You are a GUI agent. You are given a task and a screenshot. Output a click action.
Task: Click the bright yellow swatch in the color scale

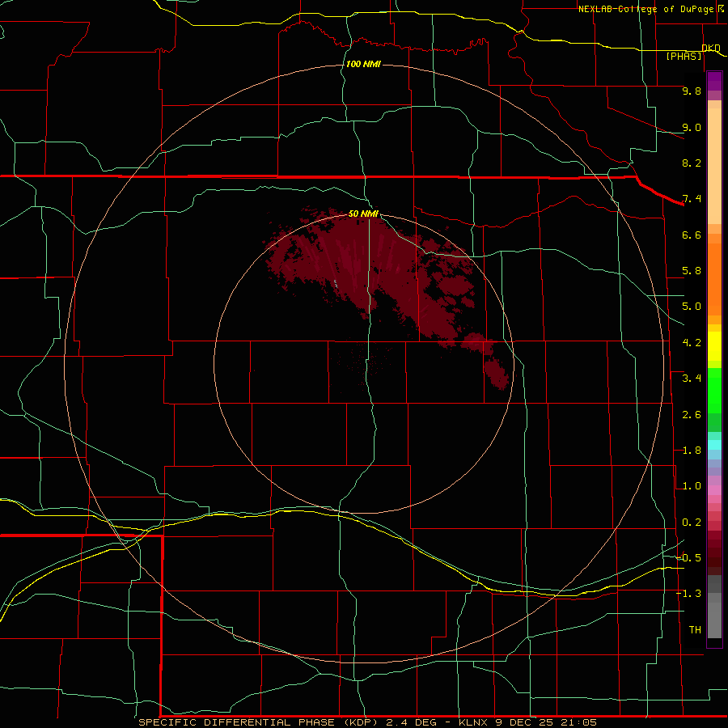pos(714,346)
